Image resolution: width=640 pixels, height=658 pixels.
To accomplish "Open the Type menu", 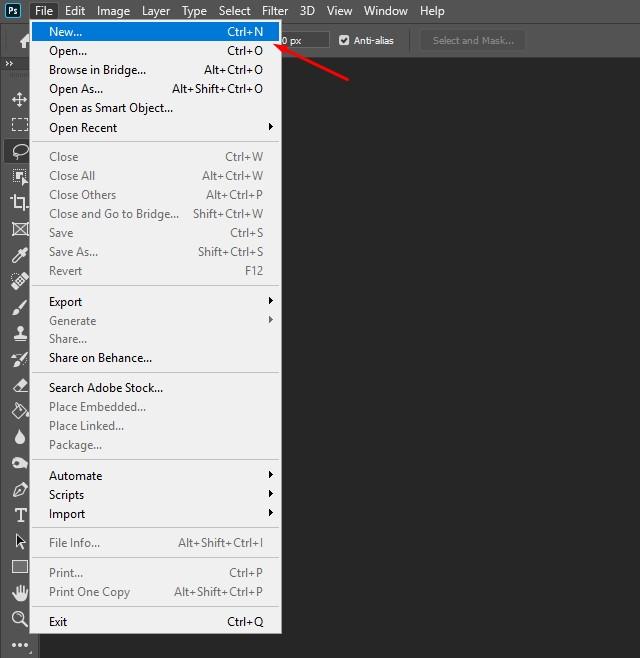I will 194,10.
